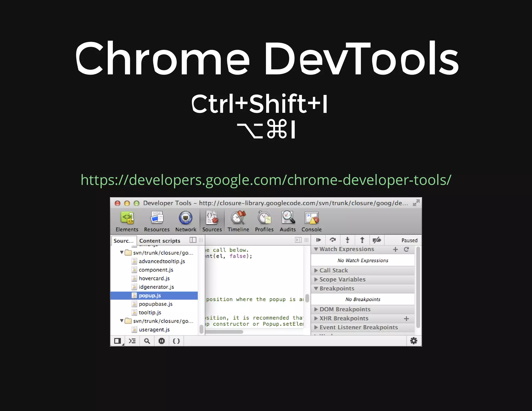Viewport: 532px width, 411px height.
Task: Open the Network panel icon
Action: click(185, 218)
